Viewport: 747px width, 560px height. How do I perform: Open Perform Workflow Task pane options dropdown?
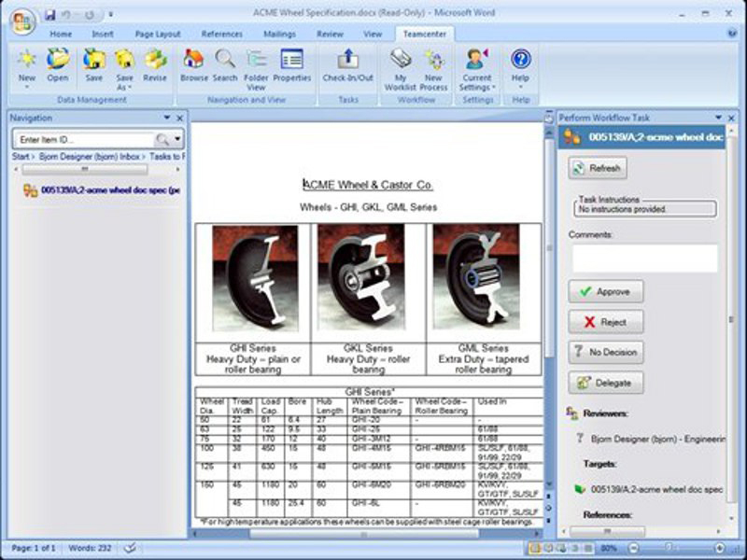click(x=719, y=118)
